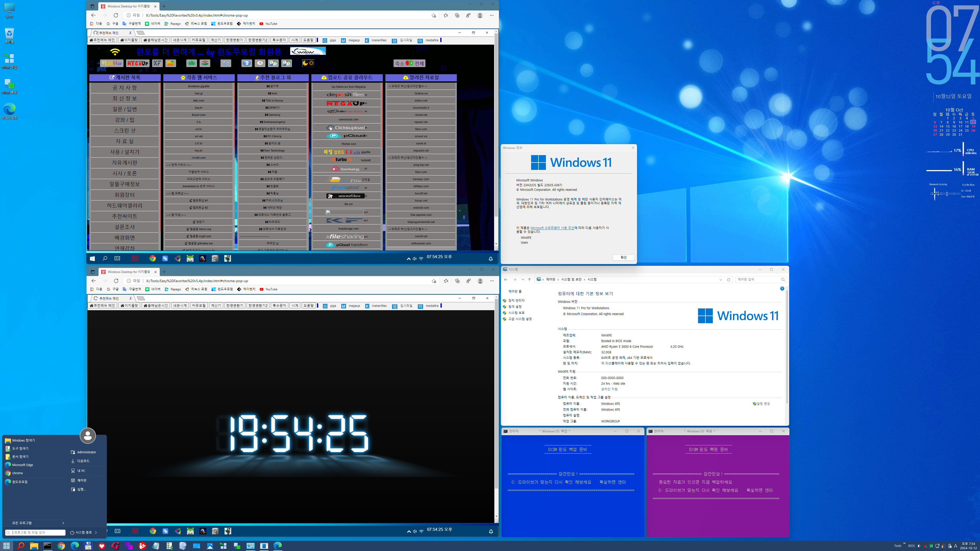This screenshot has width=980, height=551.
Task: Open the 네온시계 menu in the link lists window
Action: (180, 40)
